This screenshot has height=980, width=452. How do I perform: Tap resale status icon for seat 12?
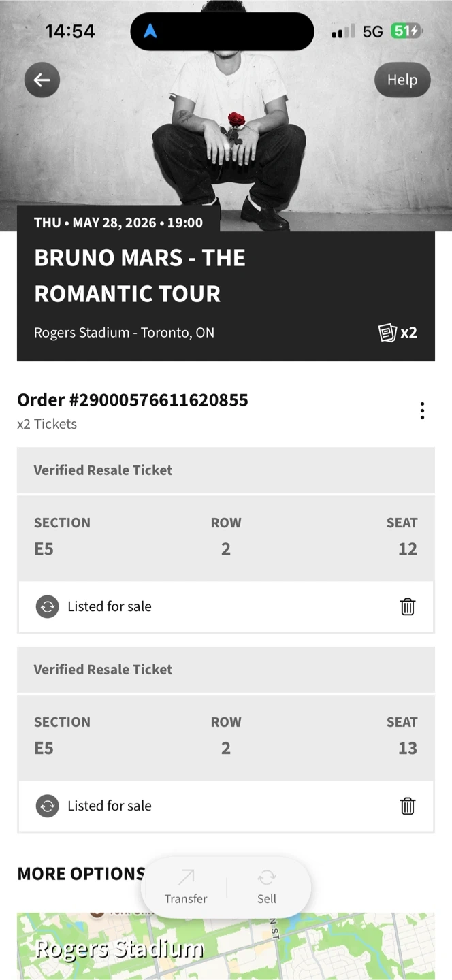(48, 606)
